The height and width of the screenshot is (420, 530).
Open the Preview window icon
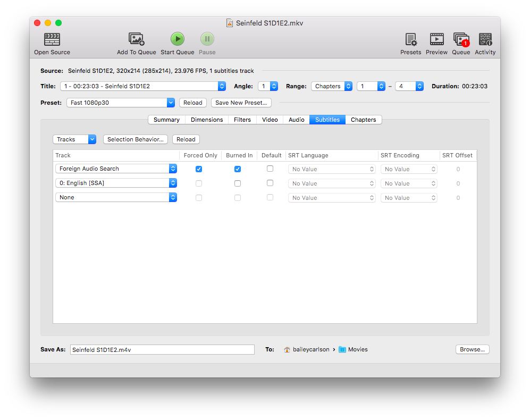(436, 39)
